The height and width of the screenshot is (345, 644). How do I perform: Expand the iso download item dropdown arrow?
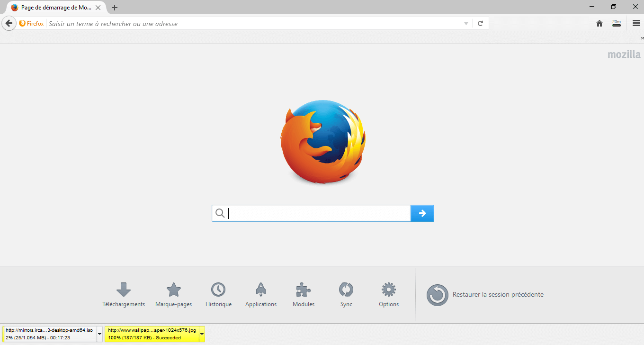coord(99,334)
